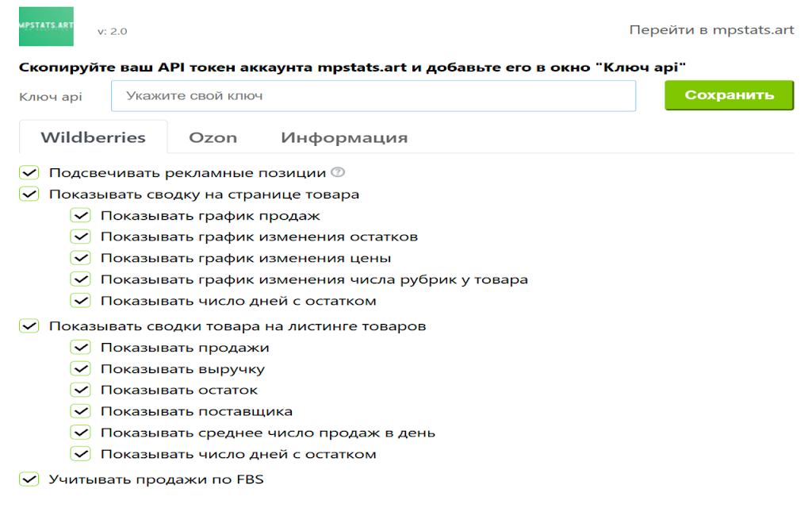Click the Сохранить button
Image resolution: width=812 pixels, height=508 pixels.
730,95
